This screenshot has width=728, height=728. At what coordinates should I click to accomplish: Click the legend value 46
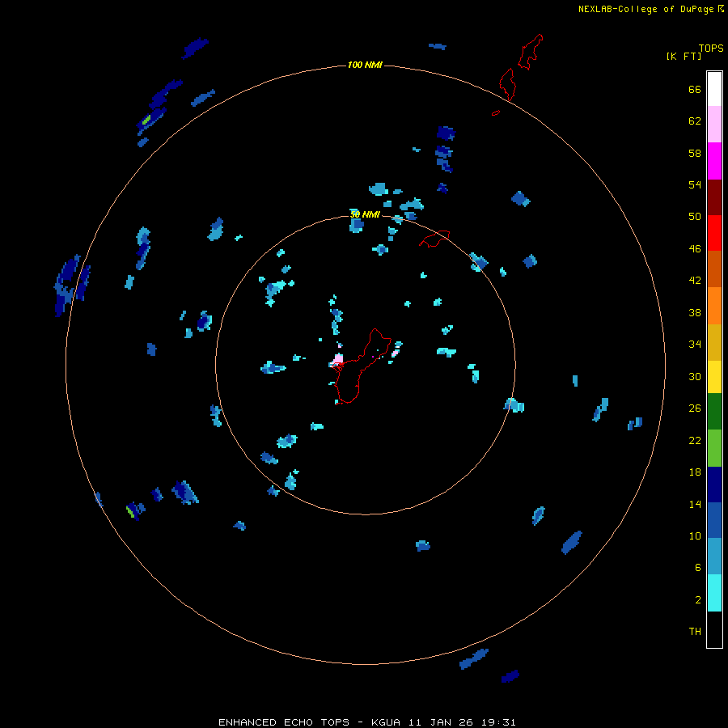(x=695, y=248)
